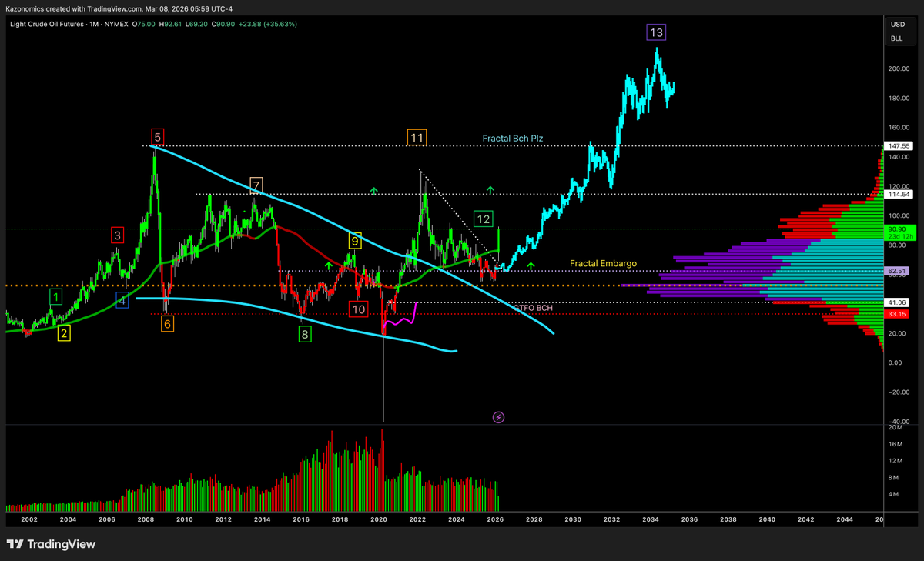Select wave marker box 5

pyautogui.click(x=157, y=138)
